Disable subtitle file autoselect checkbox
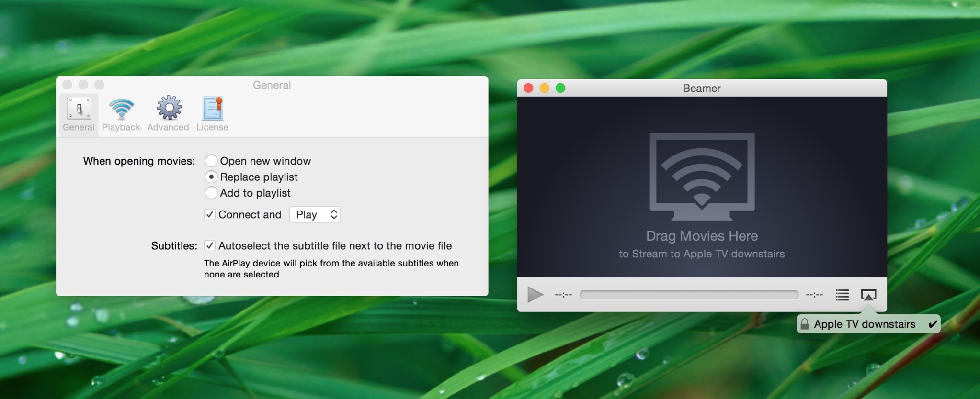980x399 pixels. (210, 245)
